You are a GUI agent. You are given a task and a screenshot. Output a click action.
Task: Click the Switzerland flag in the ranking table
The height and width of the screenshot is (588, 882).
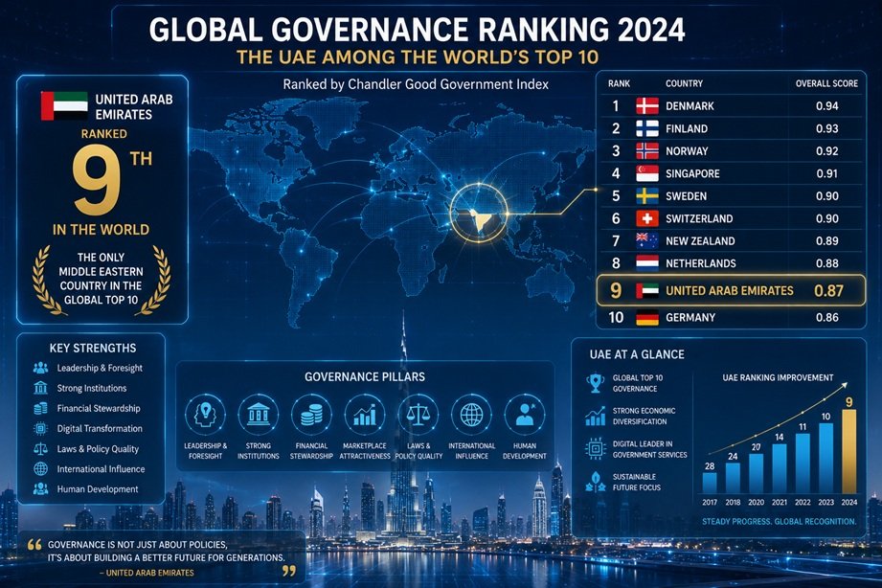point(646,218)
